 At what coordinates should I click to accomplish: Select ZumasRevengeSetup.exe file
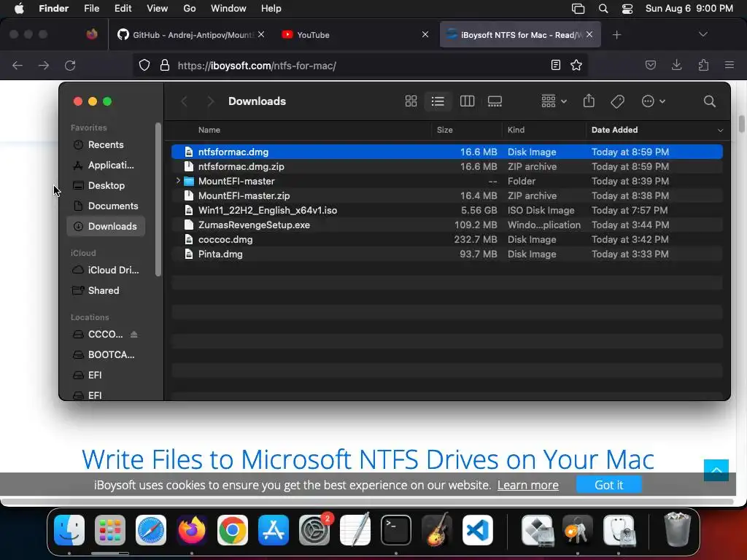tap(447, 225)
